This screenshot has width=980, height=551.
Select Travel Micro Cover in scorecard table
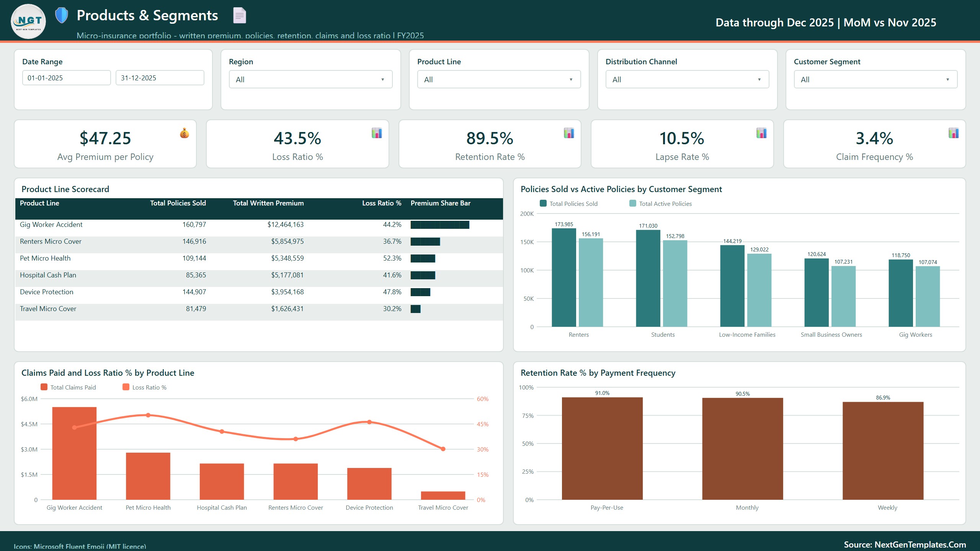pyautogui.click(x=48, y=309)
